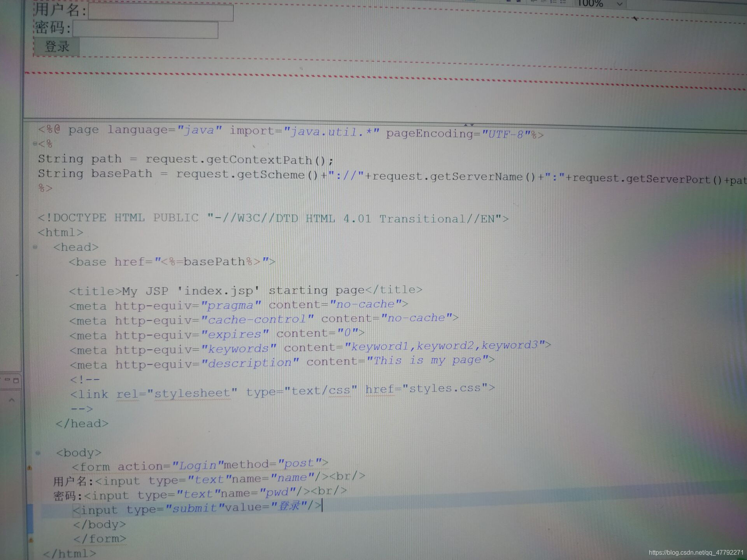
Task: Click the 登录 button in design preview
Action: pyautogui.click(x=57, y=47)
